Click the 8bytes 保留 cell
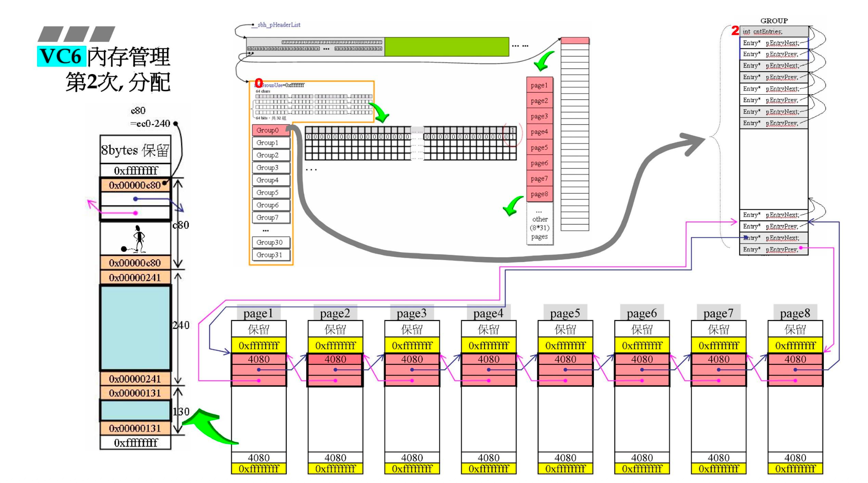 coord(135,150)
